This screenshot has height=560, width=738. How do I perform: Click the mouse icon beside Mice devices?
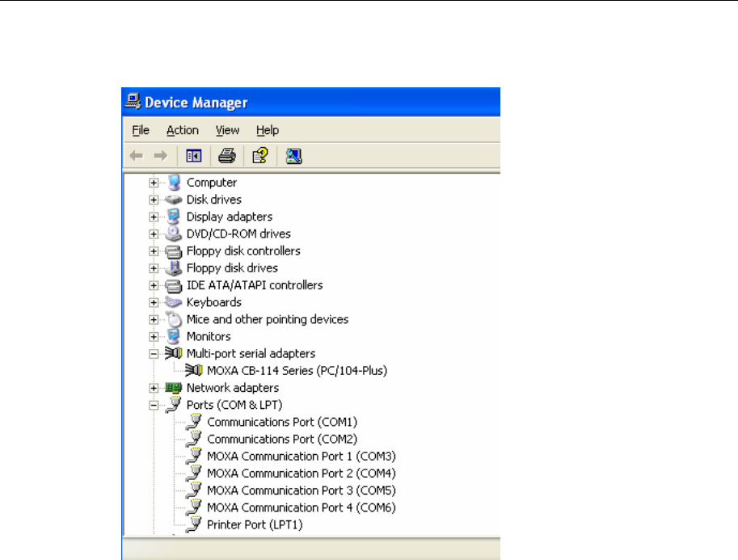(175, 319)
